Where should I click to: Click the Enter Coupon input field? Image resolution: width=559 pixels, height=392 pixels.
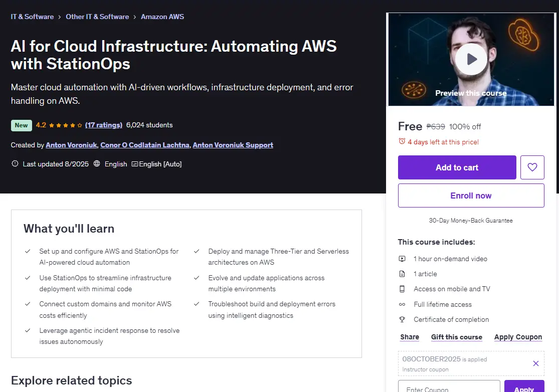pos(449,386)
